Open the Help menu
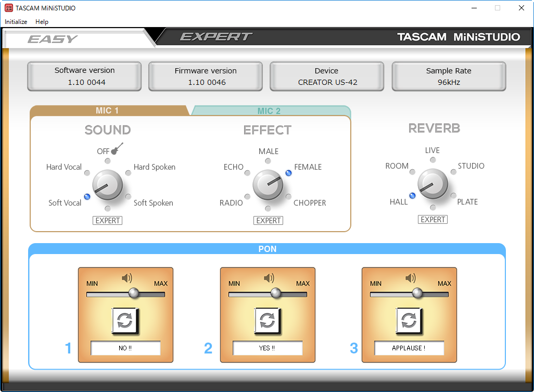This screenshot has width=534, height=392. click(x=42, y=22)
